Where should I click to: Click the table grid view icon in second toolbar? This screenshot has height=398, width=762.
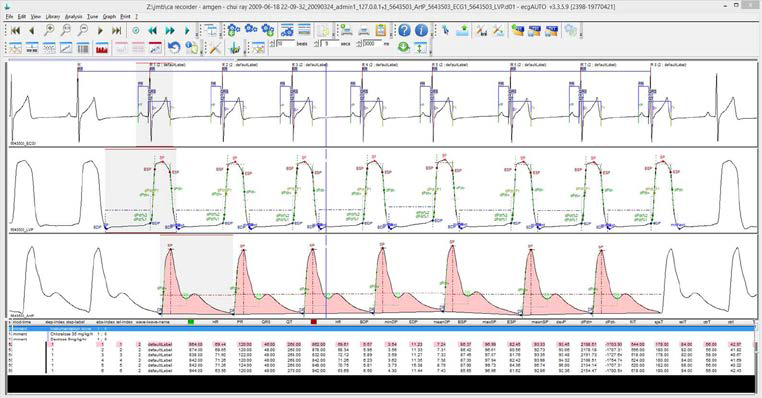(x=83, y=48)
